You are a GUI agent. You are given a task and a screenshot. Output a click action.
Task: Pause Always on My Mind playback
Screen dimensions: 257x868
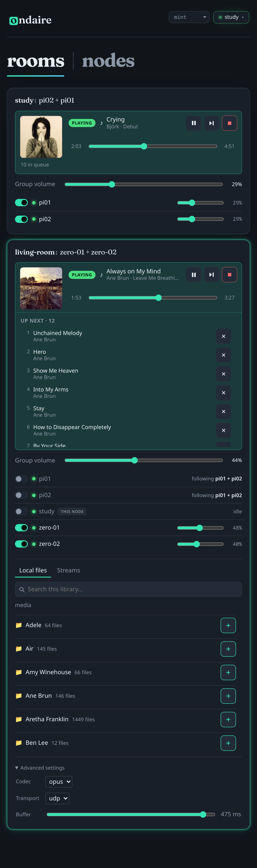194,275
